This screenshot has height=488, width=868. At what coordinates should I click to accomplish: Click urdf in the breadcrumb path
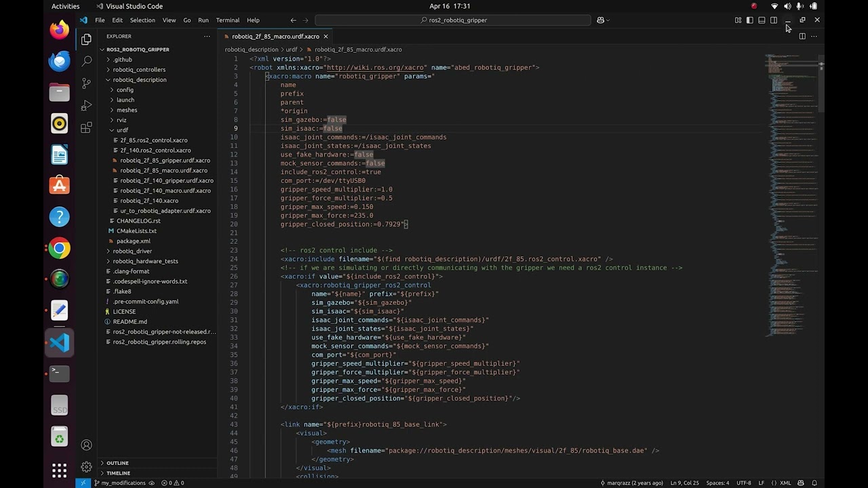[x=292, y=49]
